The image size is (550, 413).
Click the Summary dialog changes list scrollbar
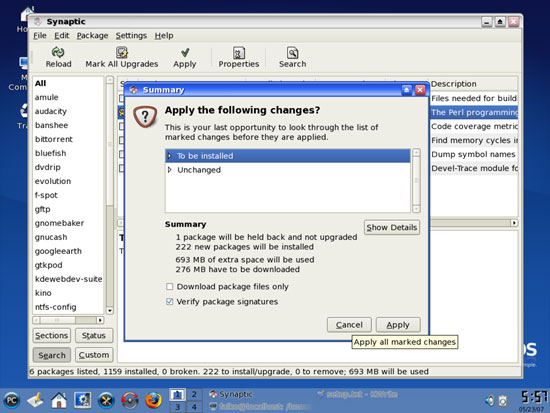pyautogui.click(x=416, y=180)
